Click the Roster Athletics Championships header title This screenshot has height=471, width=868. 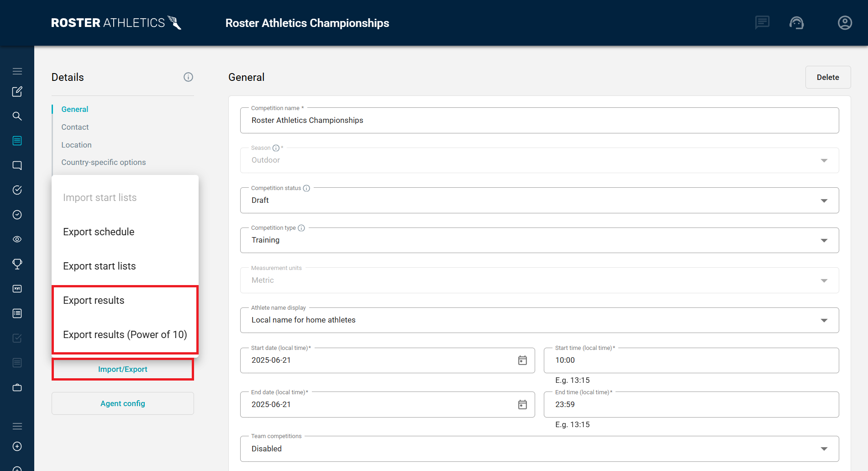[307, 23]
